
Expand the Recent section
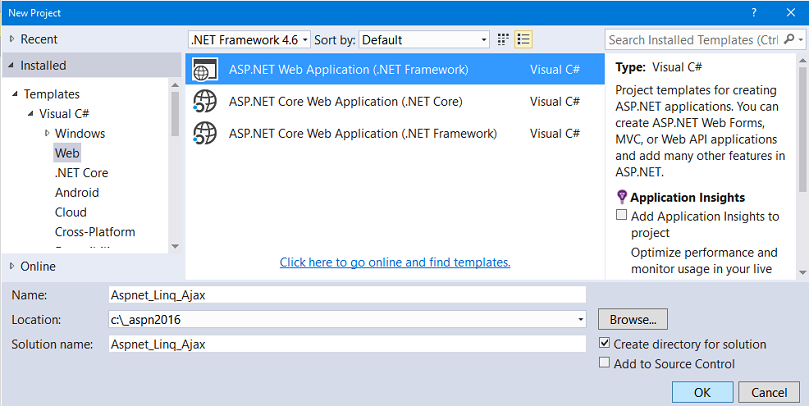click(x=12, y=39)
